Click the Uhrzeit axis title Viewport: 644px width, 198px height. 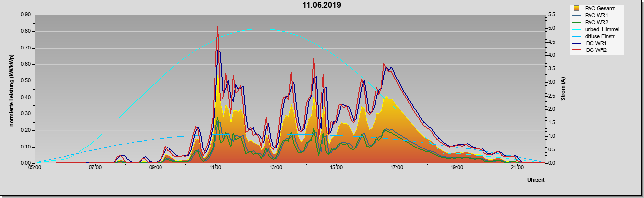coord(536,181)
